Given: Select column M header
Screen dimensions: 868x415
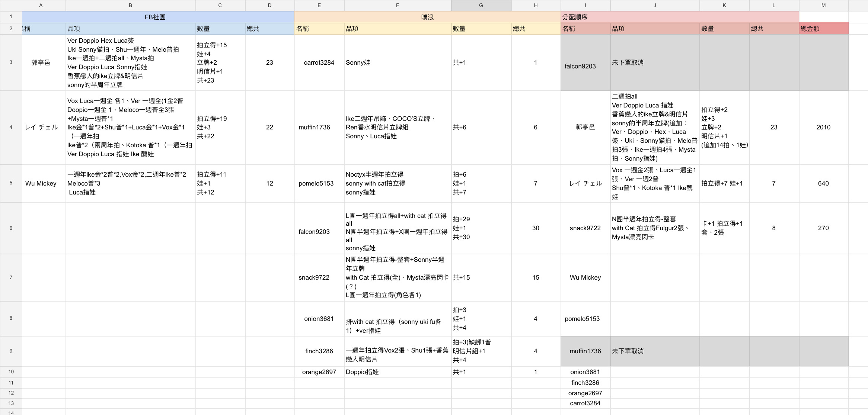Looking at the screenshot, I should [x=824, y=6].
